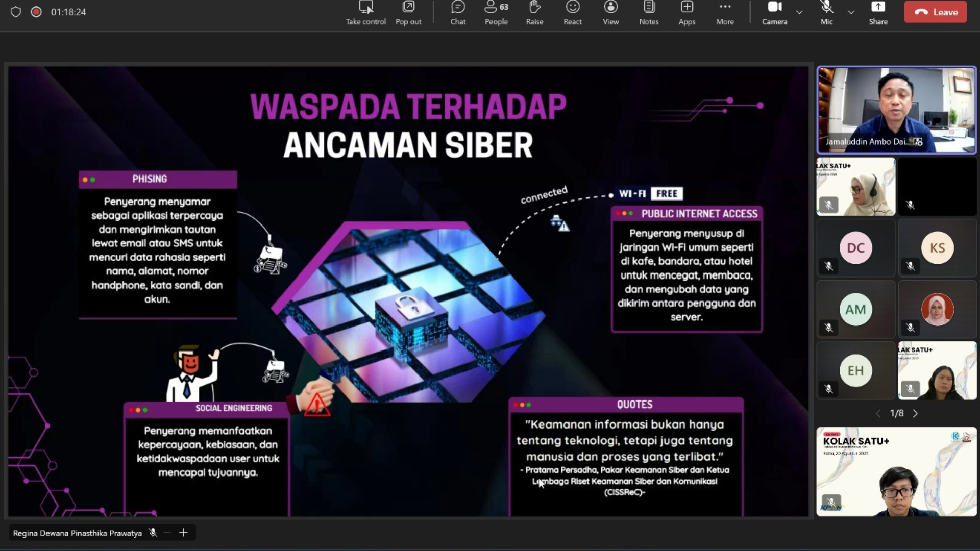Go to next participants page
The height and width of the screenshot is (551, 980).
915,413
